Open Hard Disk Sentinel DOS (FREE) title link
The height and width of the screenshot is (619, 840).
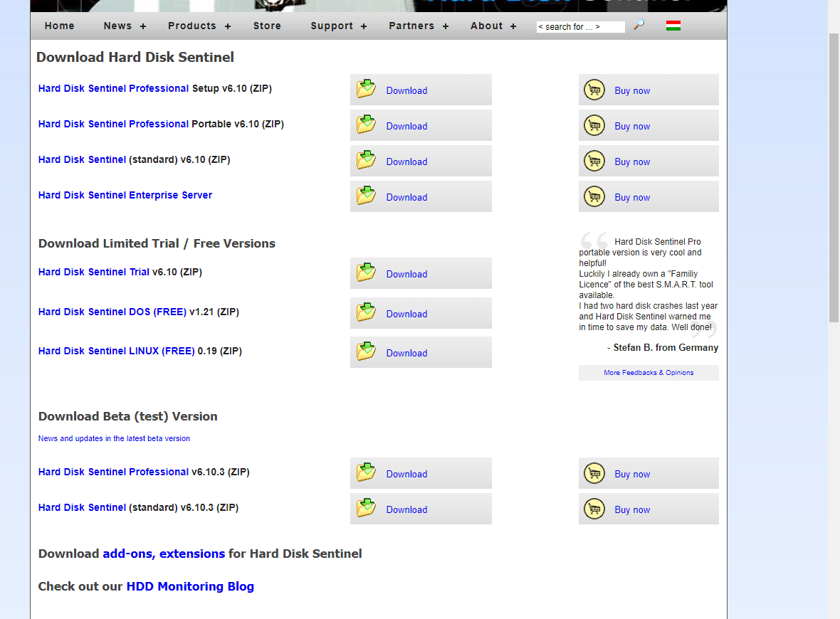(112, 312)
